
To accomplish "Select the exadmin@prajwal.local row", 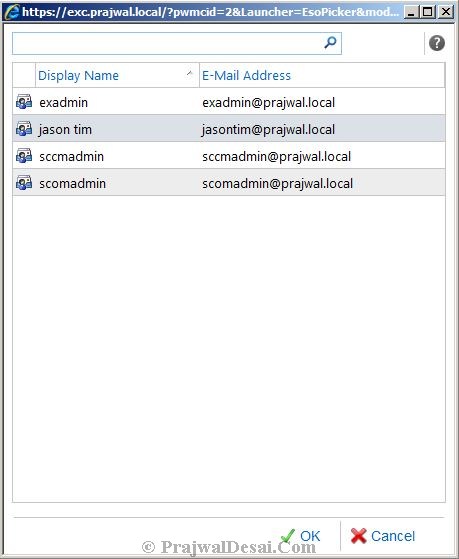I will coord(229,102).
